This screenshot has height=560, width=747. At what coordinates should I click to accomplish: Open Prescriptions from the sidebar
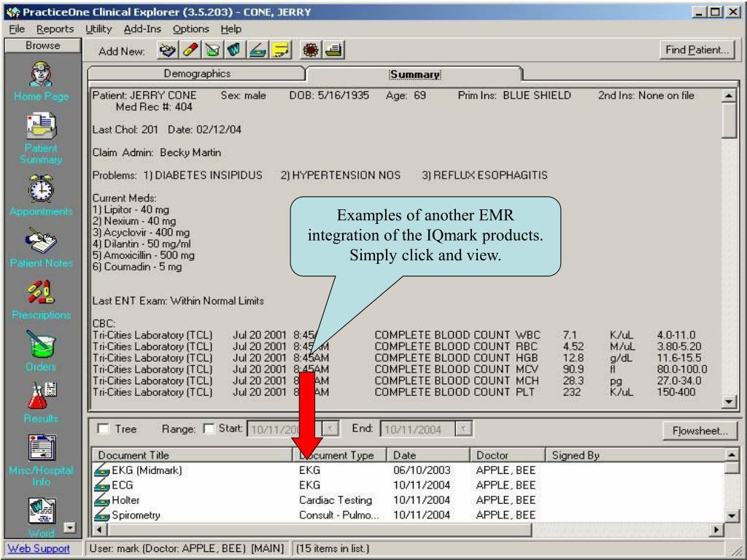pyautogui.click(x=42, y=300)
